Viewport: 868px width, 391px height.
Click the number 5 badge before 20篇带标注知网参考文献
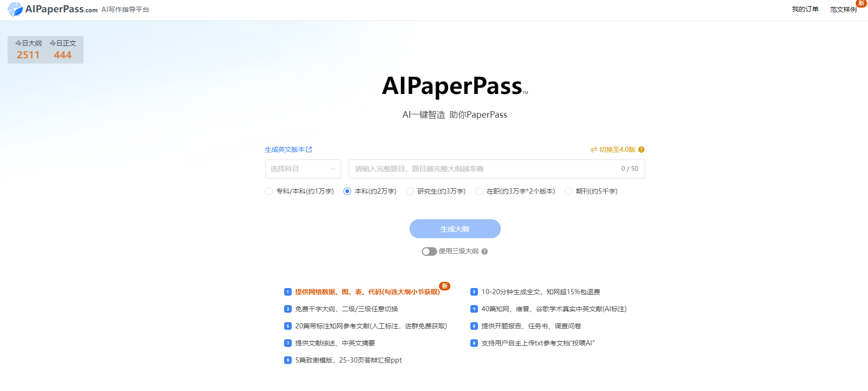[288, 326]
